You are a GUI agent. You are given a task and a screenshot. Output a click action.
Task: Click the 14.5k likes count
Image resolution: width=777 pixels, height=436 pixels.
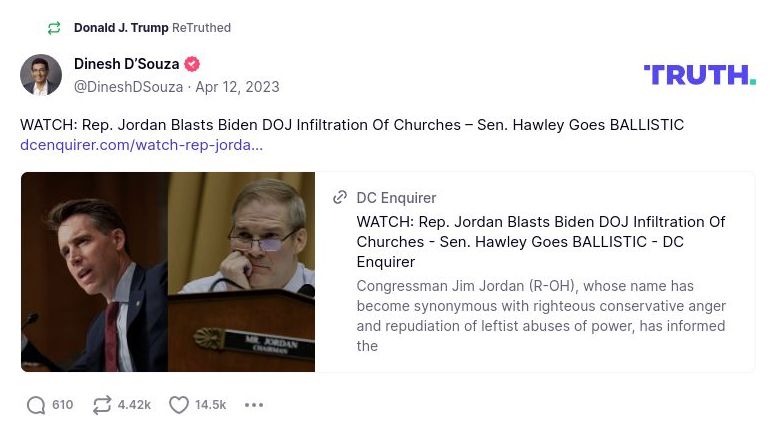pyautogui.click(x=211, y=405)
